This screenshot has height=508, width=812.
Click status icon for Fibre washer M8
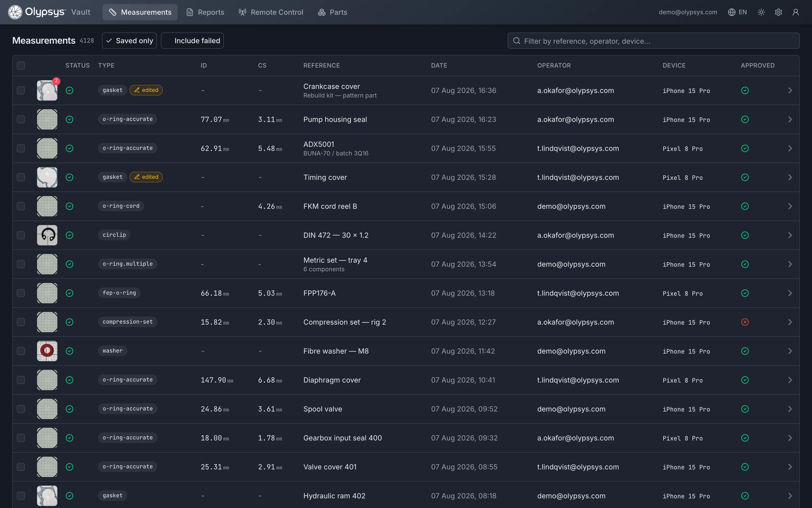pos(70,351)
